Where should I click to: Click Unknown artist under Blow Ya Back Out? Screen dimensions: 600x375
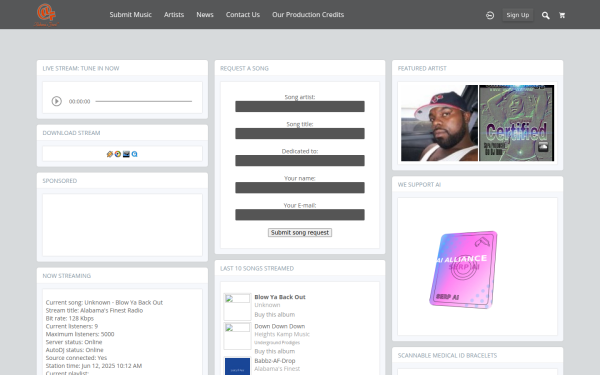click(267, 305)
